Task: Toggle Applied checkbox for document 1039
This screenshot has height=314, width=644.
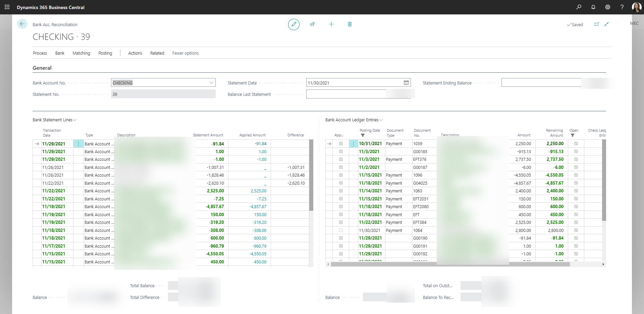Action: (341, 143)
